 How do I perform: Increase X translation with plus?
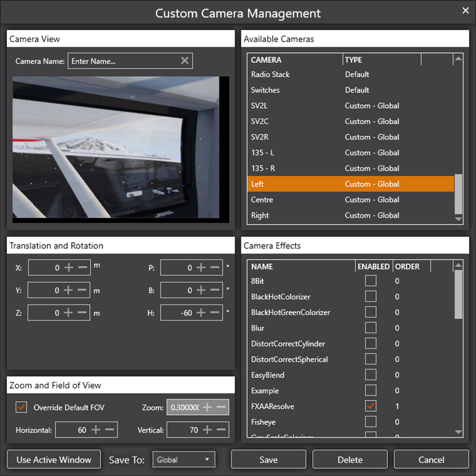[x=69, y=267]
